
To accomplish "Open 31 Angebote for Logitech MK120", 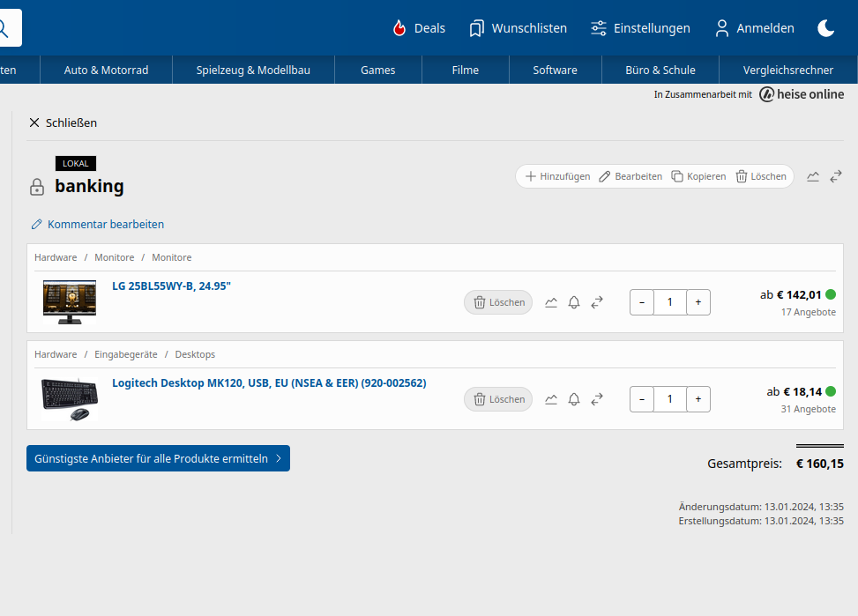I will pos(809,409).
